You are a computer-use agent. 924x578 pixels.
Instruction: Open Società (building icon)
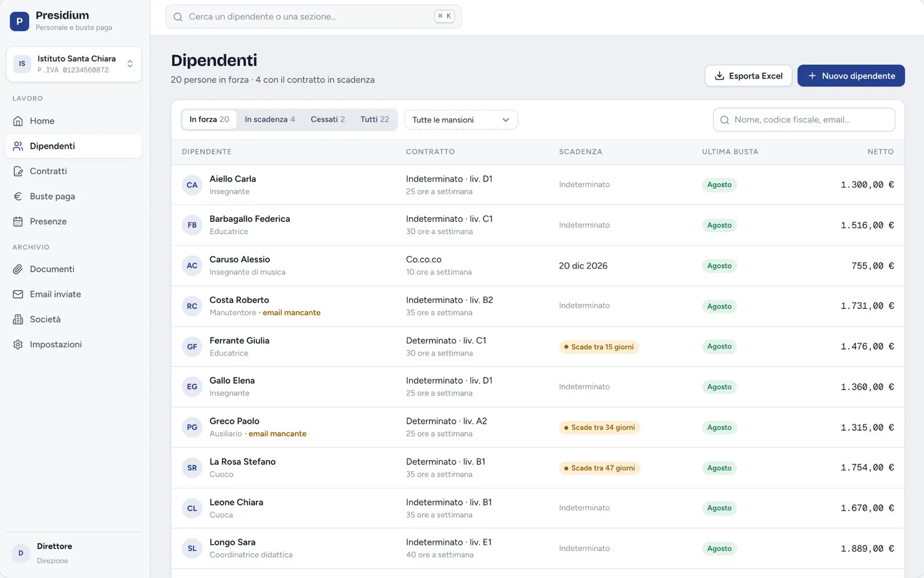point(74,319)
